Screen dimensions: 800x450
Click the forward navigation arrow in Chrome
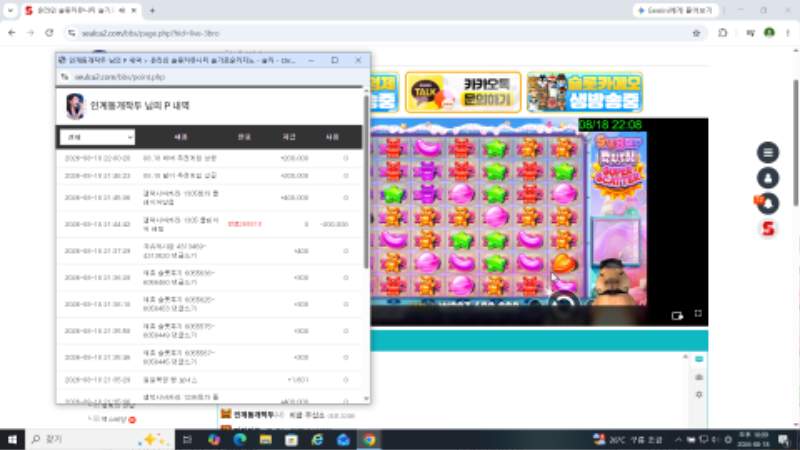[31, 33]
